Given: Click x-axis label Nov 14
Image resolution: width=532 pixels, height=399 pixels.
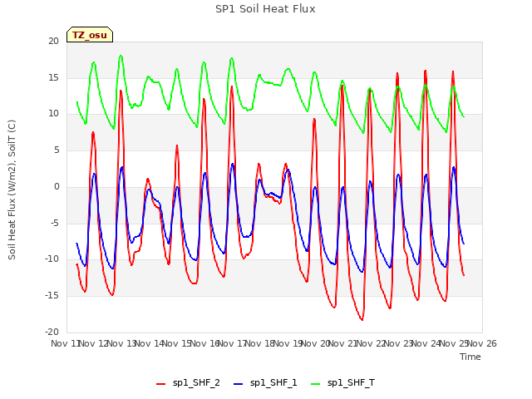Looking at the screenshot, I should pyautogui.click(x=150, y=343).
